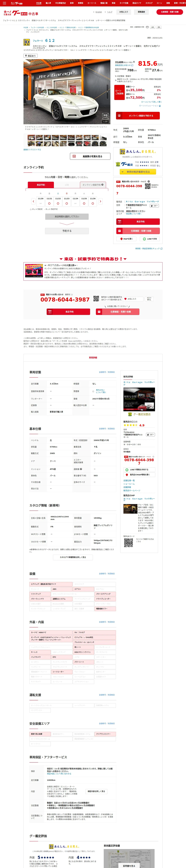Screen dimensions: 186x868
Task: Click オンライン商談を予約する button
Action: [x=138, y=116]
